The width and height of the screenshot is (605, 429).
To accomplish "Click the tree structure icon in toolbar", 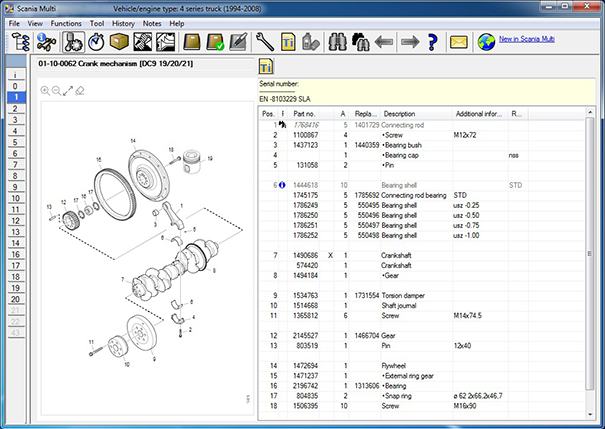I will coord(20,42).
